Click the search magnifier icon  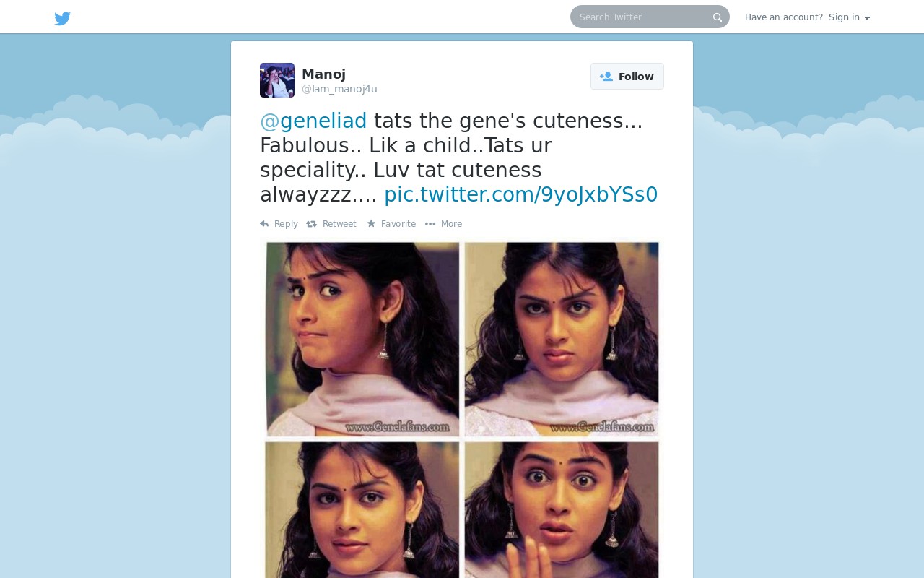[x=718, y=17]
